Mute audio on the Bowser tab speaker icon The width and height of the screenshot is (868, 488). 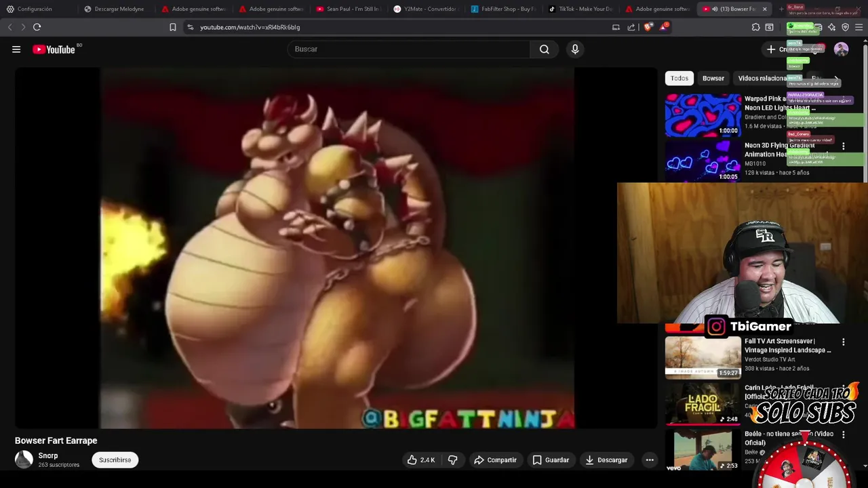[715, 9]
